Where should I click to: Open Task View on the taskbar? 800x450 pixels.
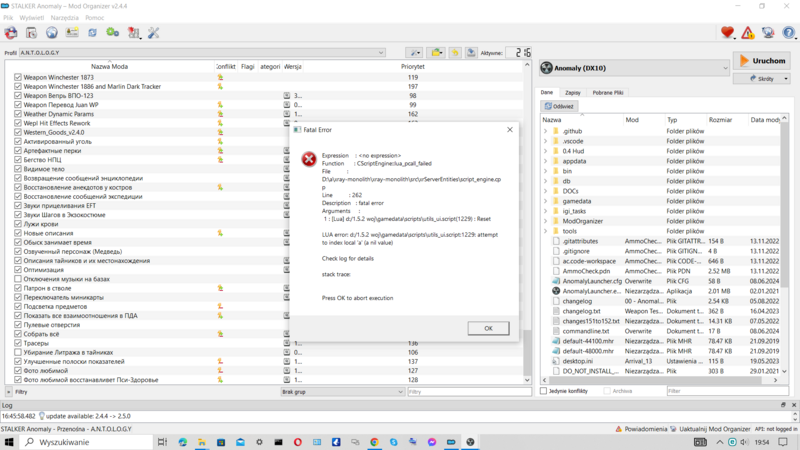pos(162,442)
